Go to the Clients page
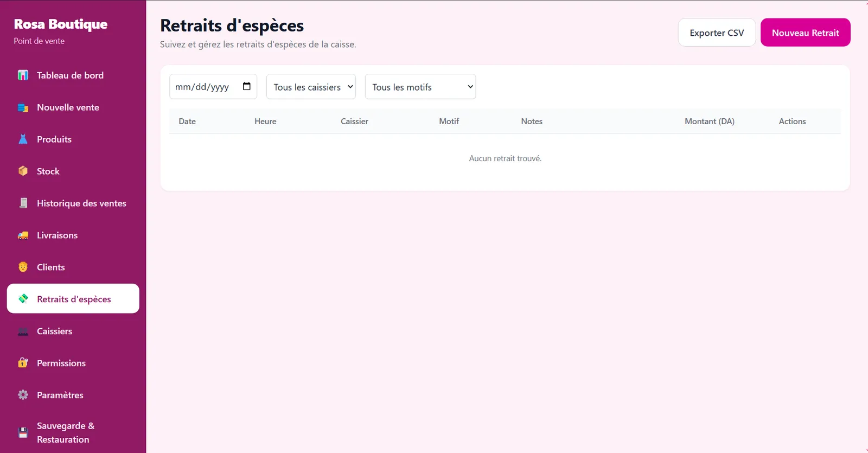This screenshot has height=453, width=868. (x=73, y=267)
